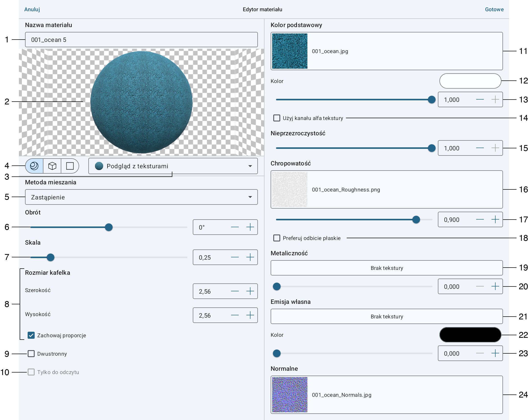Viewport: 528px width, 420px height.
Task: Increase Chropowatość value with plus icon
Action: 495,219
